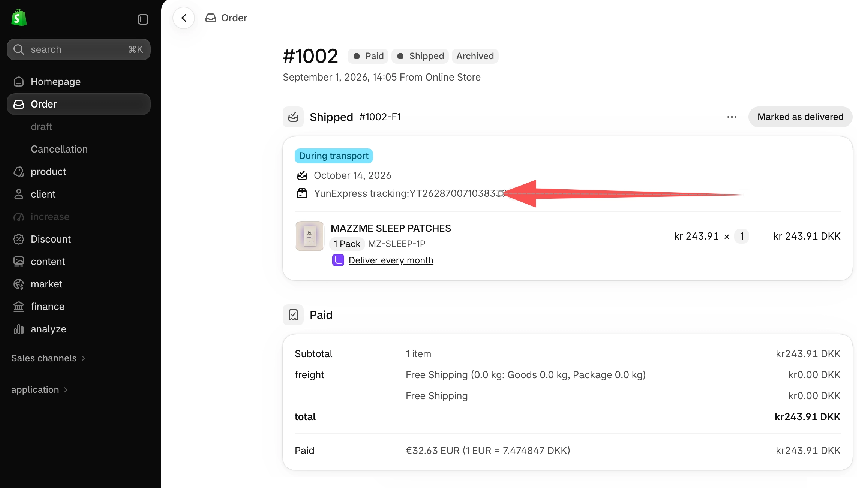Screen dimensions: 868x488
Task: Click the Order breadcrumb inbox icon
Action: tap(211, 18)
